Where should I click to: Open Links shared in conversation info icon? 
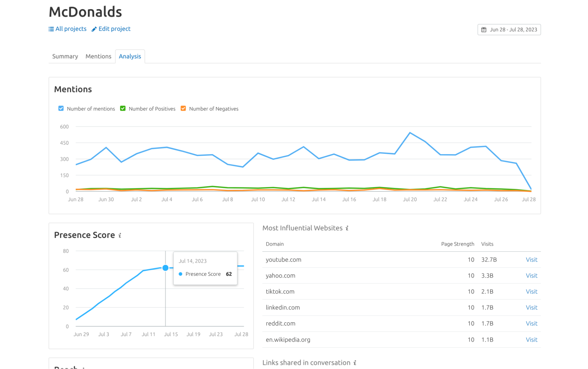point(355,363)
